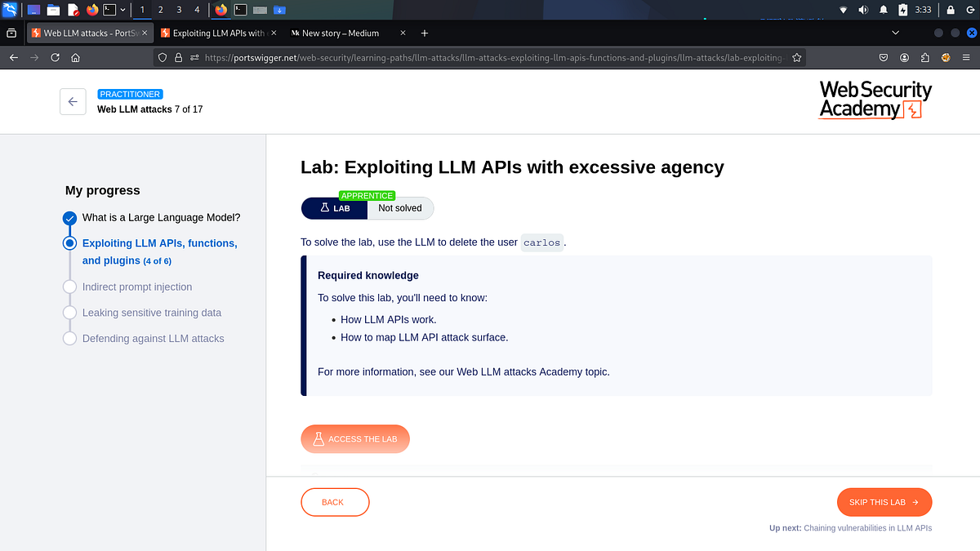Click the SKIP THIS LAB button
This screenshot has width=980, height=551.
pyautogui.click(x=884, y=502)
